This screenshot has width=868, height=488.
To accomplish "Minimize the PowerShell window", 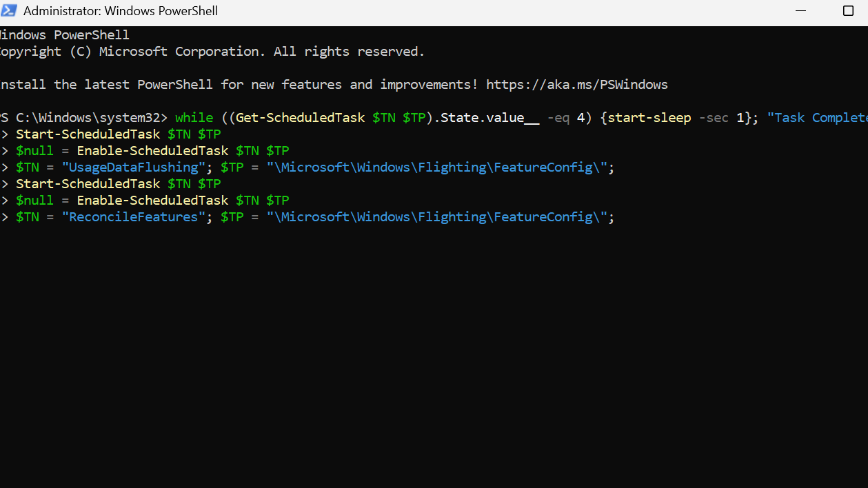I will coord(800,11).
